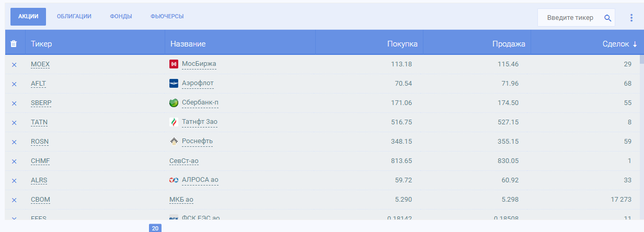
Task: Click the Роснефть logo icon
Action: pos(174,141)
